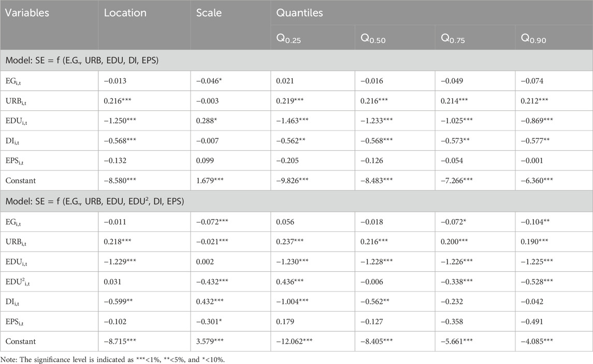This screenshot has height=364, width=593.
Task: Click the Scale value 0.002
Action: (205, 262)
